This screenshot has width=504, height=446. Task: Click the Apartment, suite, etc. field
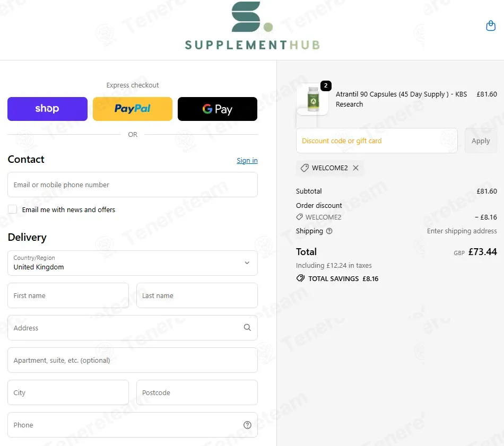tap(133, 360)
